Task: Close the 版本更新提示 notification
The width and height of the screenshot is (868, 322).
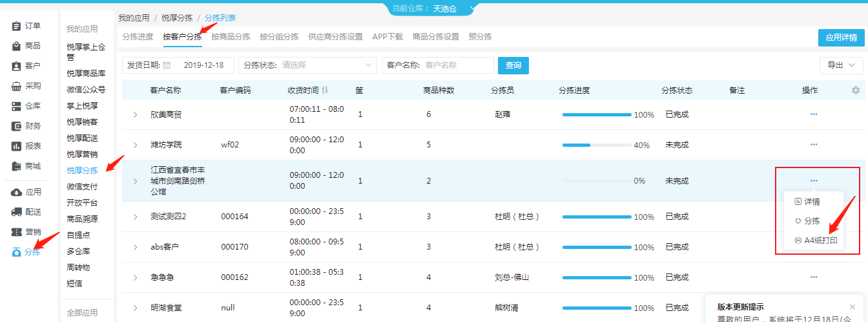Action: [852, 307]
